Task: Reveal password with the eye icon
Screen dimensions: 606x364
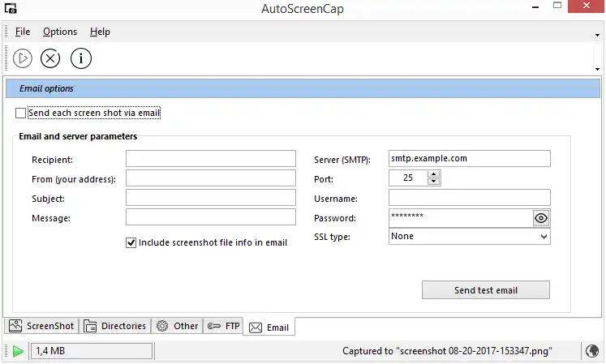Action: point(541,218)
